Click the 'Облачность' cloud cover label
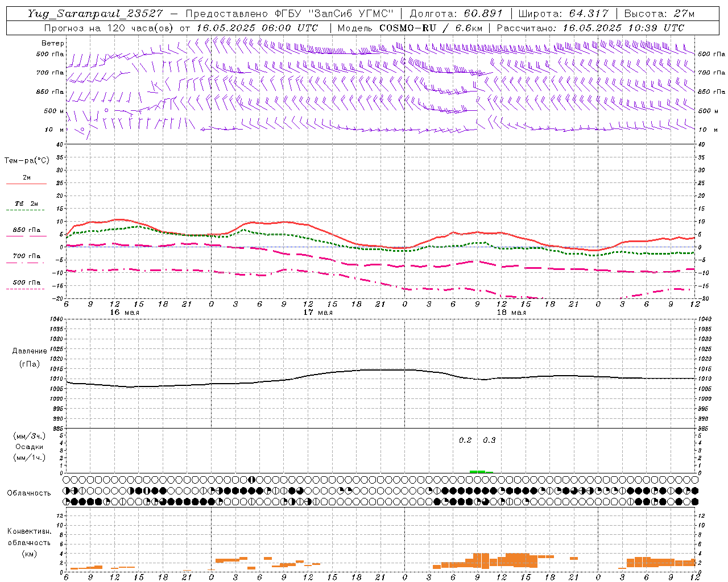The image size is (728, 582). (29, 493)
